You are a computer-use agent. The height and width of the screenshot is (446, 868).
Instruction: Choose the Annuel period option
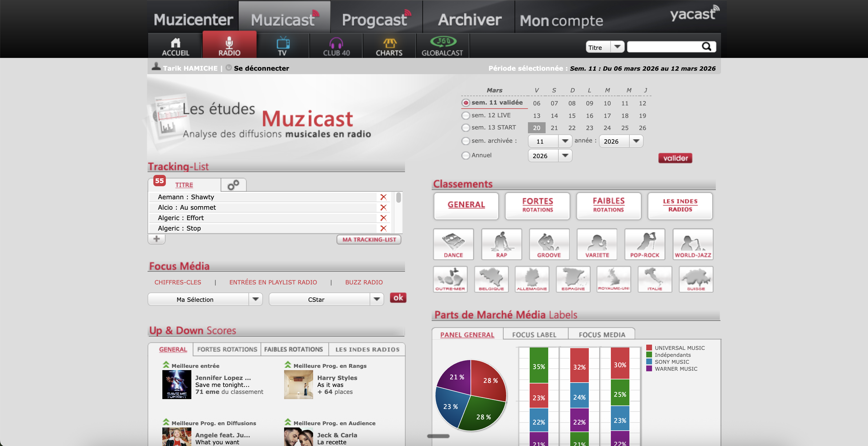coord(466,155)
